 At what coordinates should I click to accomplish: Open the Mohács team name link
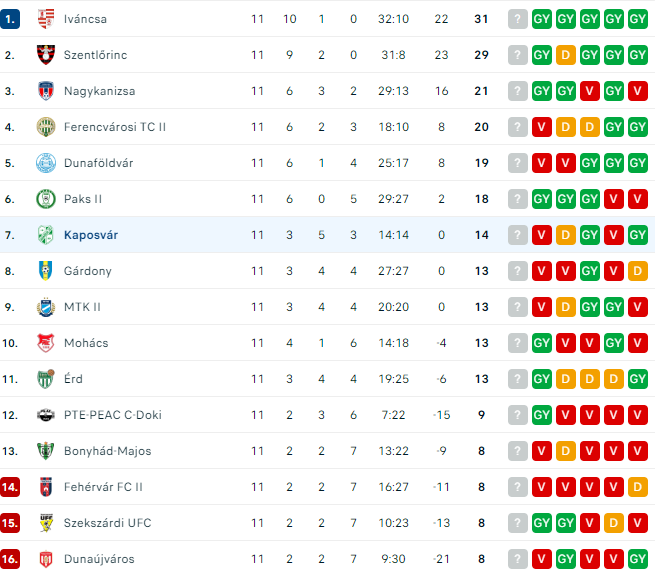[x=86, y=343]
